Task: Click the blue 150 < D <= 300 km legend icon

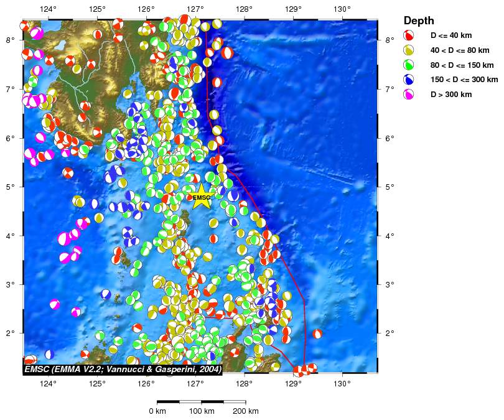Action: (409, 80)
